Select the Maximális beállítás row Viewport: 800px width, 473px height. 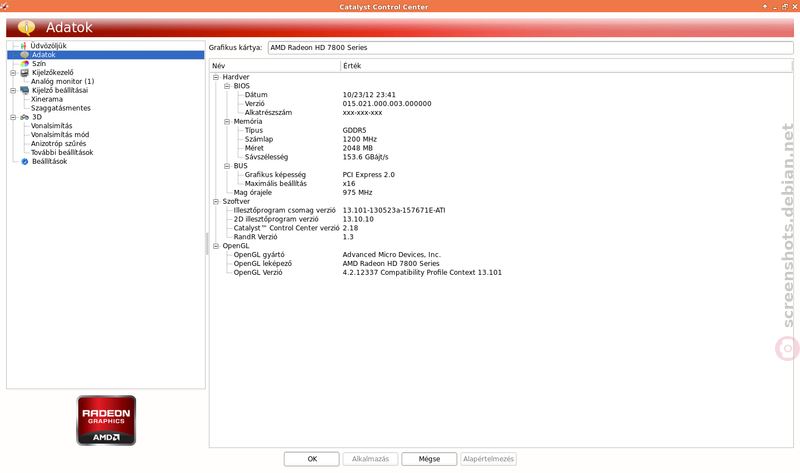(501, 184)
